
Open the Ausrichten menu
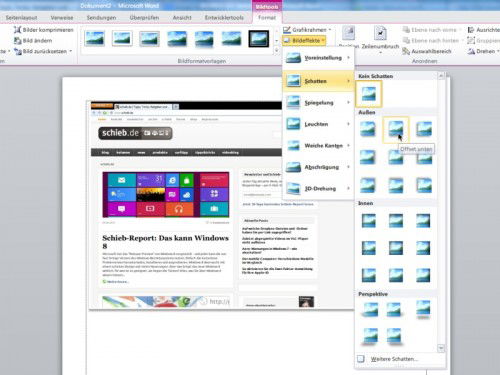pos(483,30)
